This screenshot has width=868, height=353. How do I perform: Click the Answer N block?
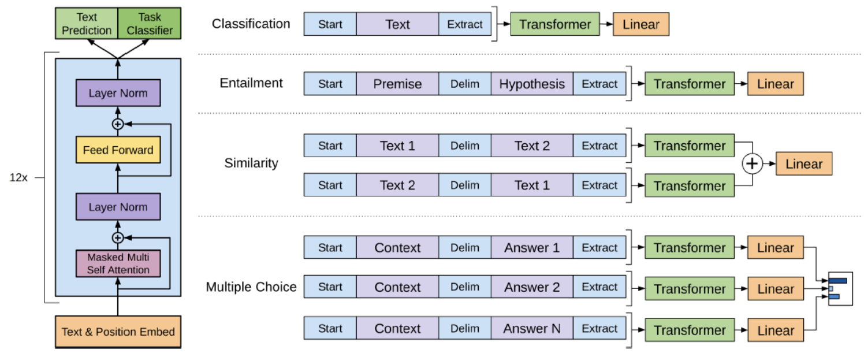click(x=532, y=328)
